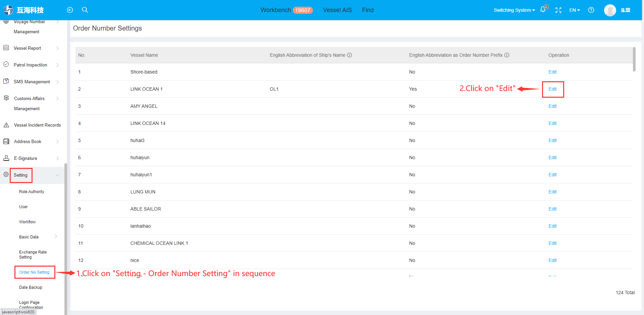Click the Vessel Report calendar icon

pyautogui.click(x=6, y=48)
